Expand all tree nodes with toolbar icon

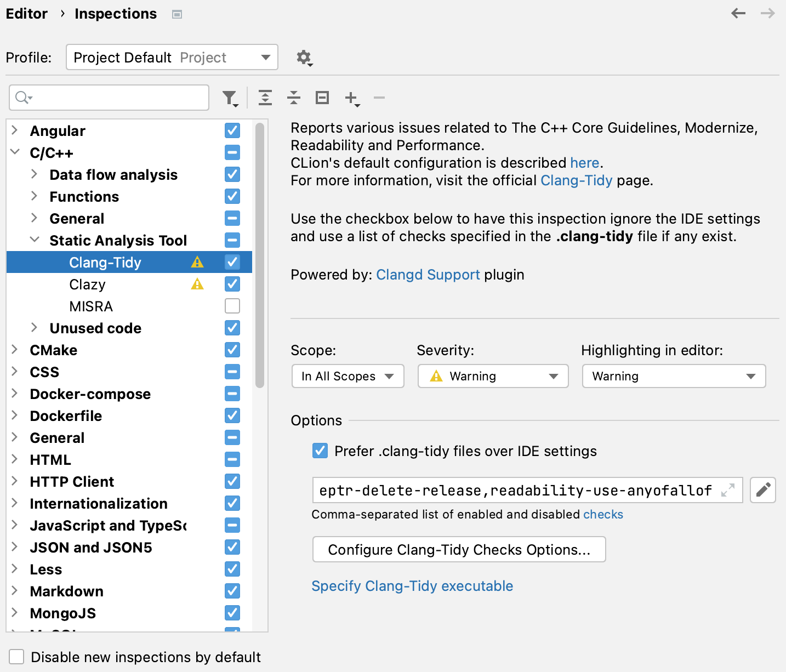[x=266, y=97]
